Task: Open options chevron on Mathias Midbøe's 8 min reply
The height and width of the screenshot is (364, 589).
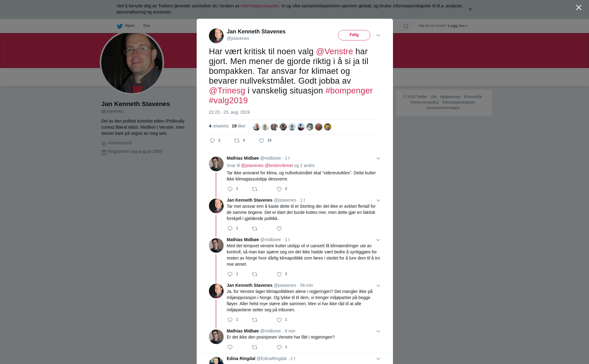Action: pyautogui.click(x=378, y=331)
